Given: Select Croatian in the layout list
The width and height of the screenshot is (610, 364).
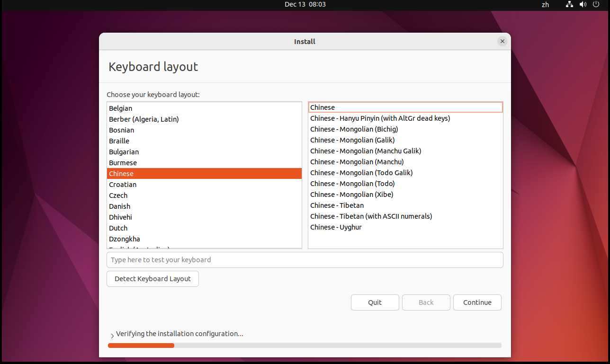Looking at the screenshot, I should point(123,185).
